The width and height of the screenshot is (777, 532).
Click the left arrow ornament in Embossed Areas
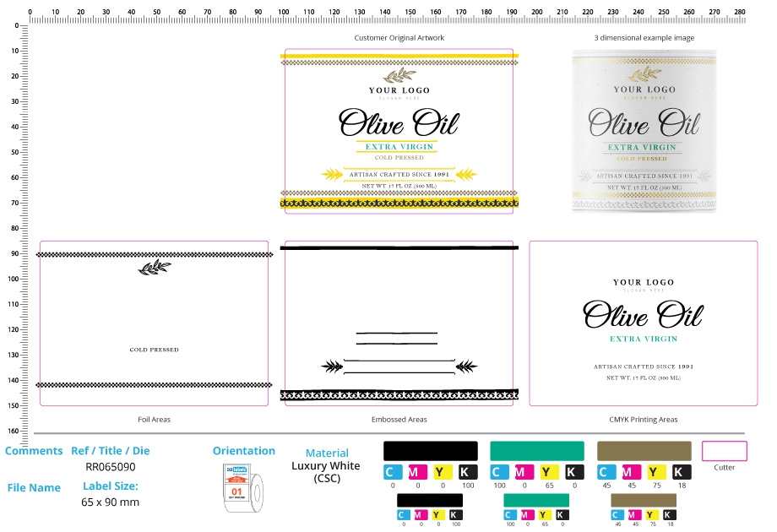333,366
